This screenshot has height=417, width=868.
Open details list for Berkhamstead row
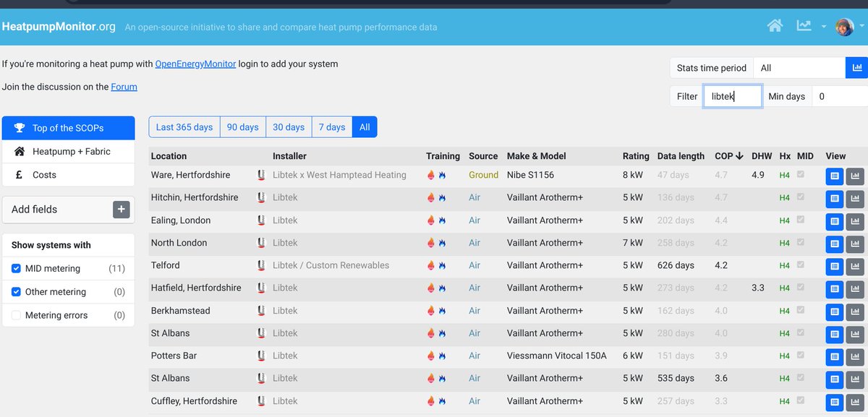coord(834,311)
